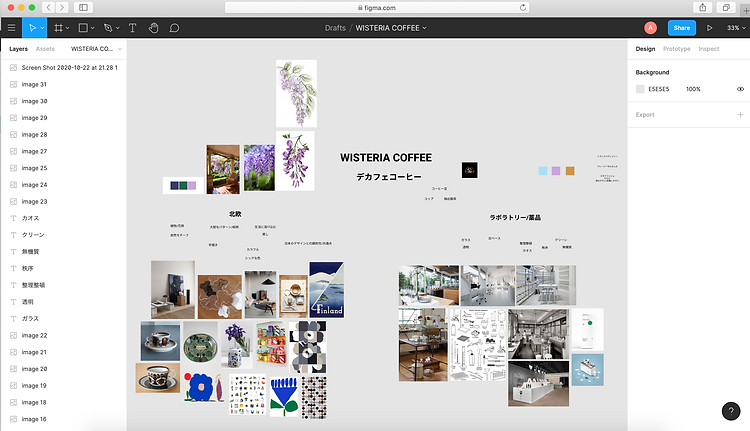The height and width of the screenshot is (431, 750).
Task: Open shape tools dropdown arrow
Action: pyautogui.click(x=92, y=28)
